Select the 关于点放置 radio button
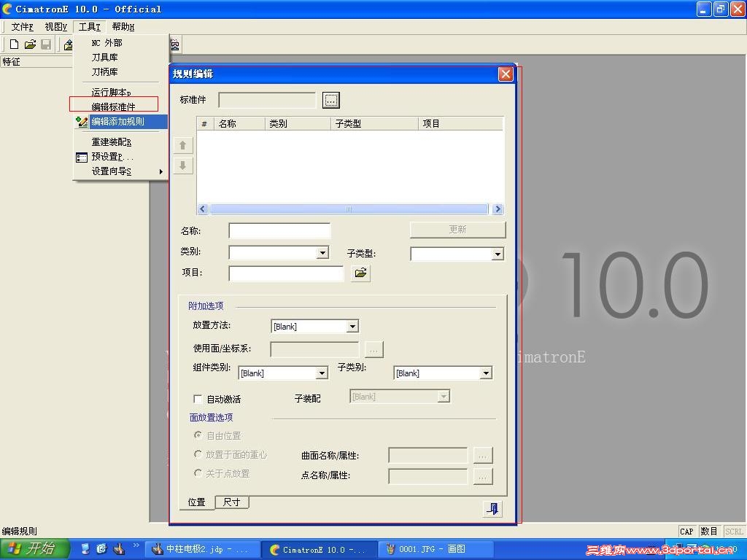The image size is (747, 560). pyautogui.click(x=198, y=472)
